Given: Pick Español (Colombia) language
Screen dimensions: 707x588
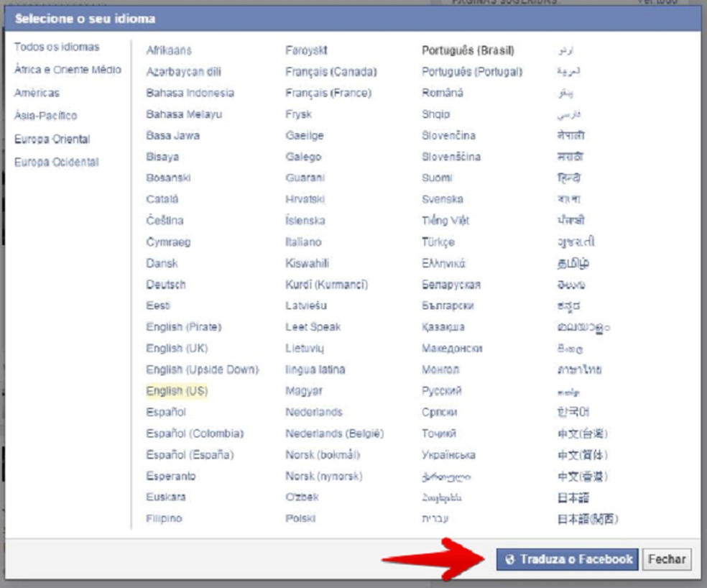Looking at the screenshot, I should pyautogui.click(x=195, y=433).
